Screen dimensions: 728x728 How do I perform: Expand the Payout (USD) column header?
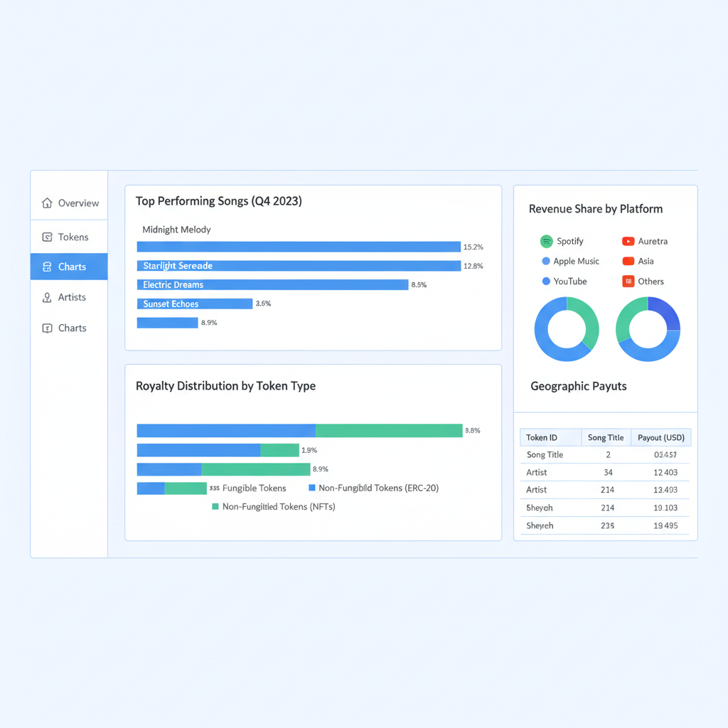(x=660, y=437)
